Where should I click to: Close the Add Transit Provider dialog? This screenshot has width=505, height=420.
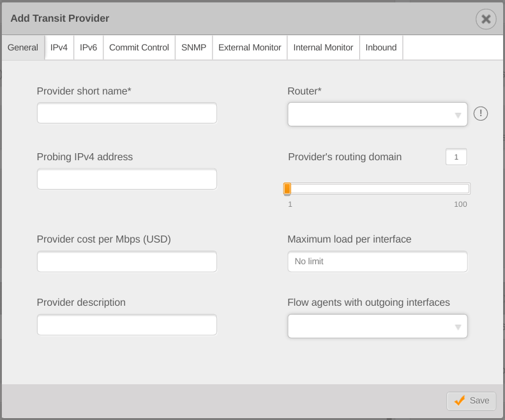(x=486, y=19)
